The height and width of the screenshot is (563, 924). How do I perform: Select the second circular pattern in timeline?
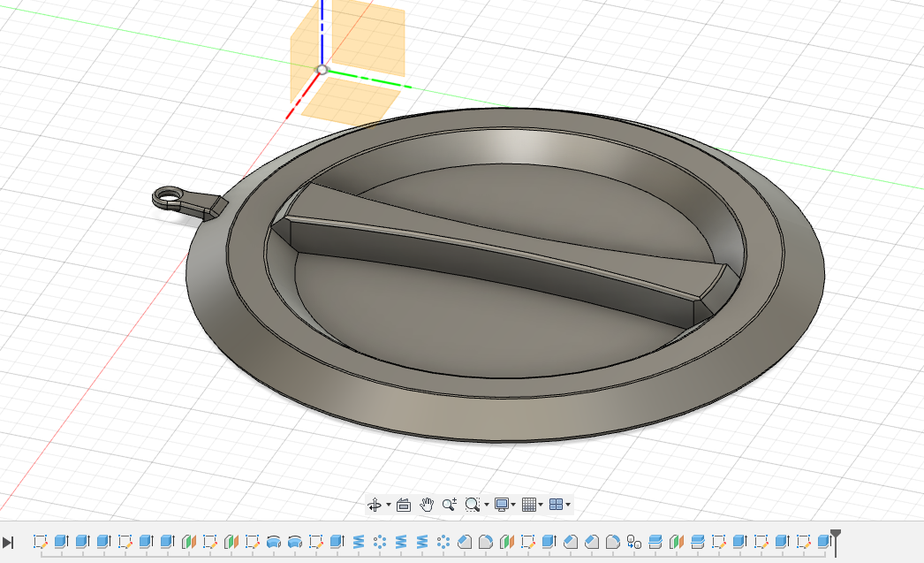[x=443, y=542]
